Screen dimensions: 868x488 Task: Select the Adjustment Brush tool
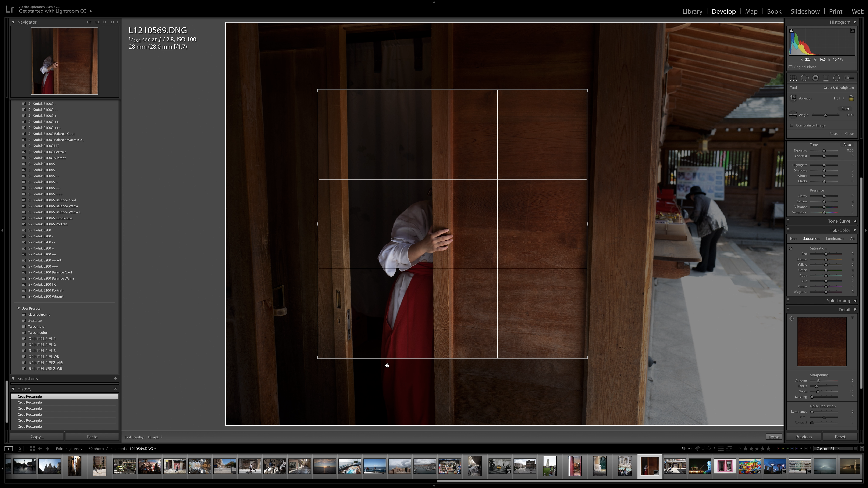(x=850, y=78)
